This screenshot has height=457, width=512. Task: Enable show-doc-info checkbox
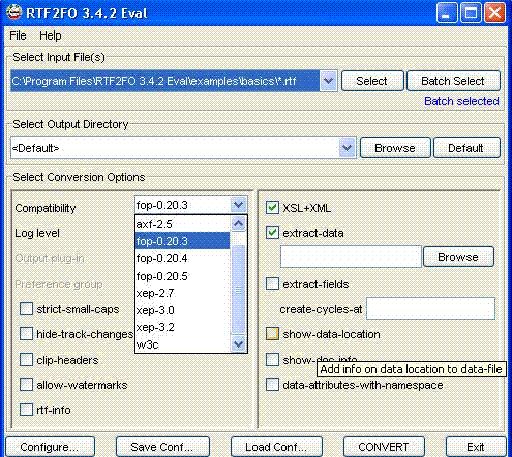pyautogui.click(x=272, y=360)
